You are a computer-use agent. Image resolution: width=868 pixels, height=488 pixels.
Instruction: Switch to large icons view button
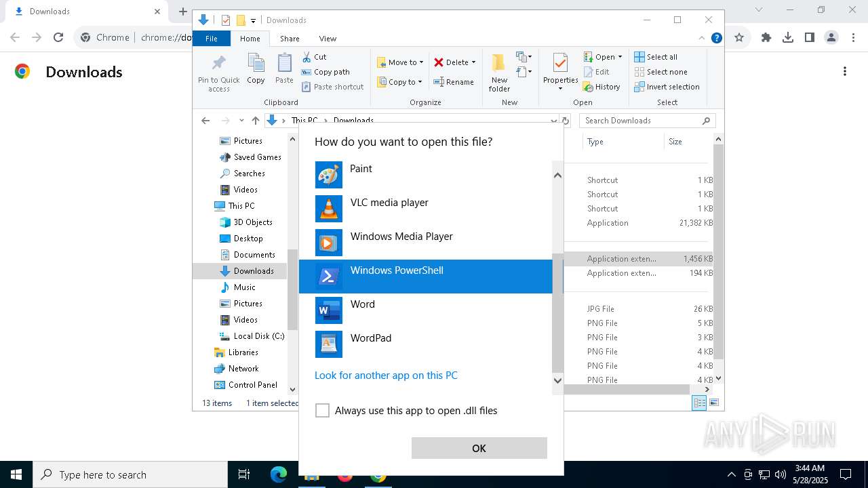coord(713,403)
